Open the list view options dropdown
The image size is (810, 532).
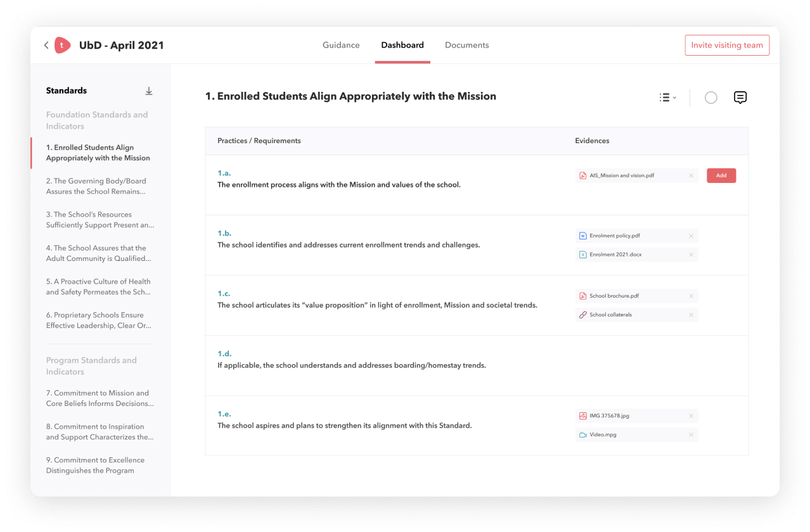(x=667, y=98)
